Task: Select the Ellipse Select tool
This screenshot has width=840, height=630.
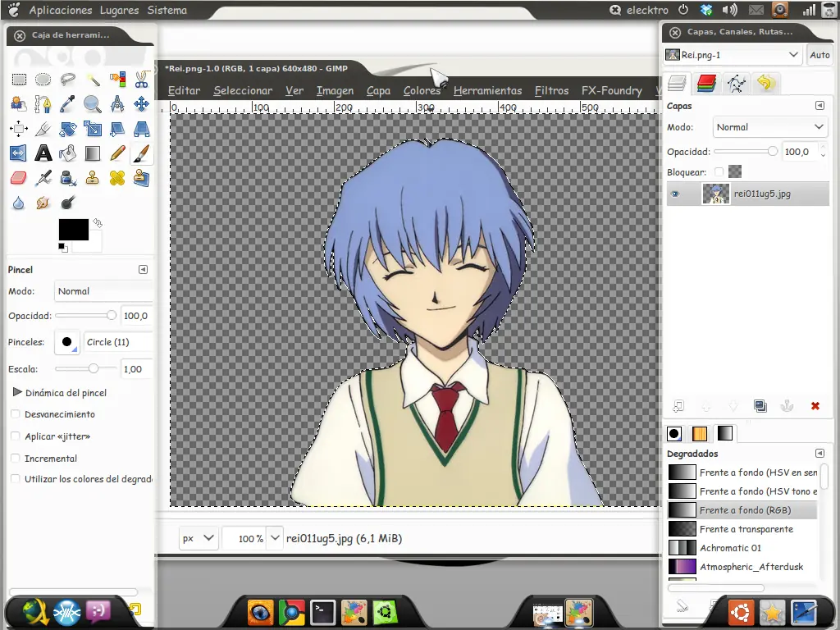Action: click(x=43, y=80)
